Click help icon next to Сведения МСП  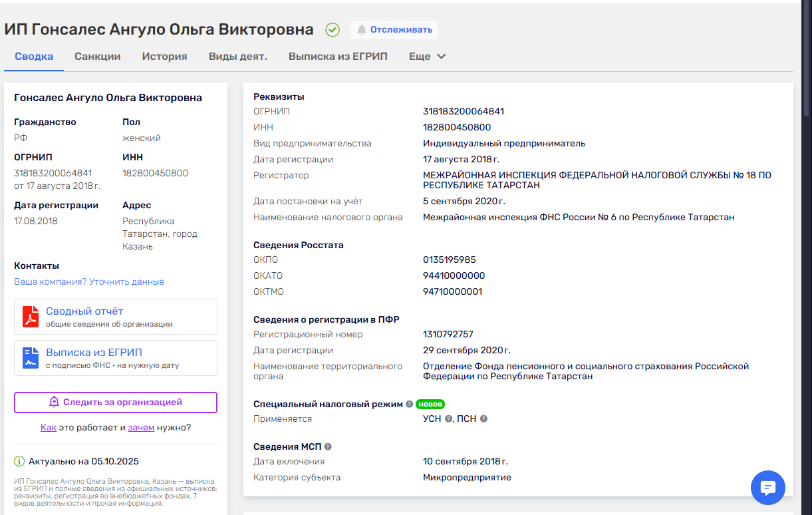[x=328, y=446]
